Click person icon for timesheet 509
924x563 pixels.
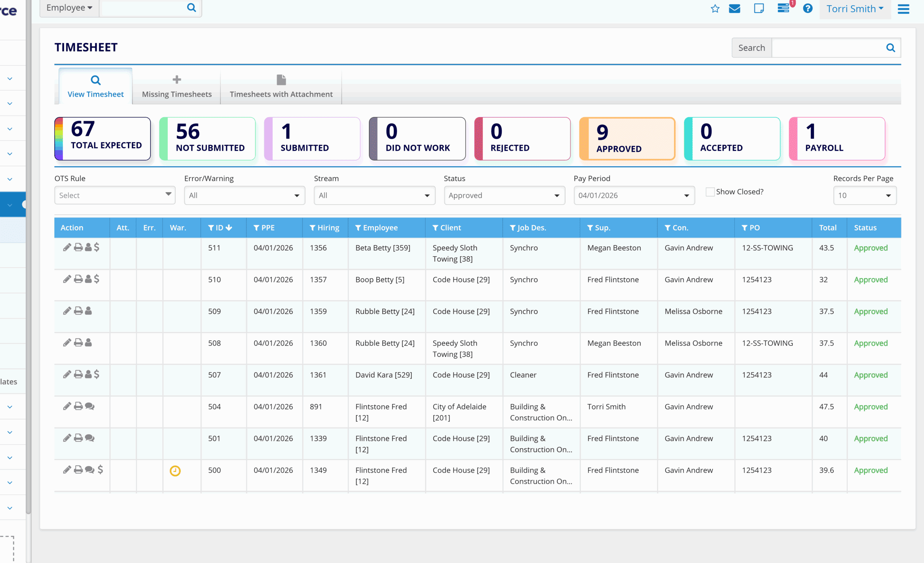pos(88,311)
